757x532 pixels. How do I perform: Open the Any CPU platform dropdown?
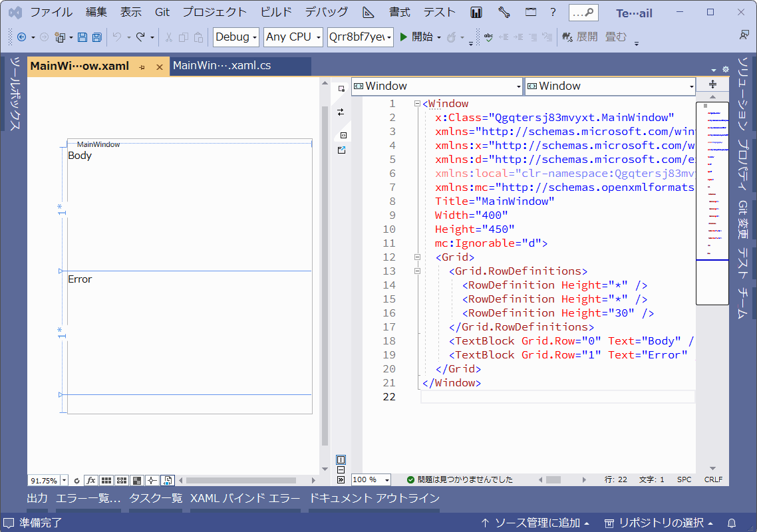point(293,37)
